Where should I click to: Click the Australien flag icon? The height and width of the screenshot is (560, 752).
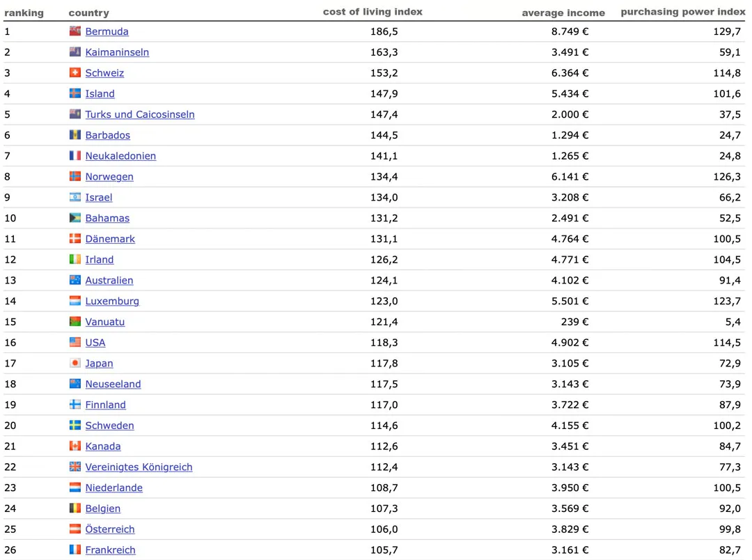click(x=75, y=280)
